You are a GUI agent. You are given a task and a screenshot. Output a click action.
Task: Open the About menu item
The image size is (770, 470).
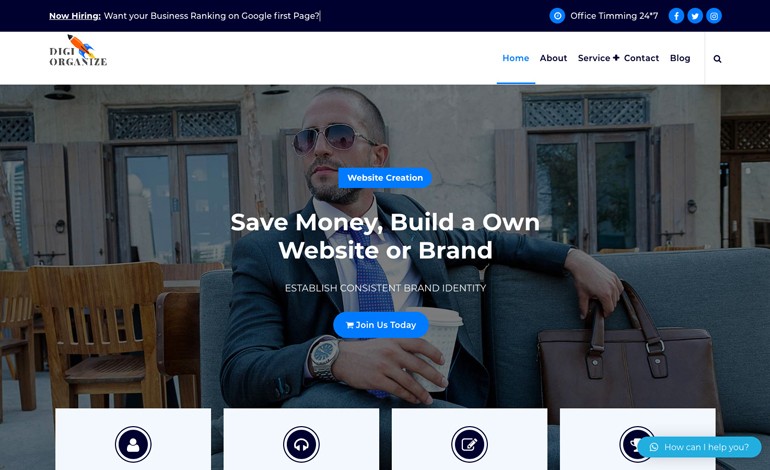click(x=553, y=58)
